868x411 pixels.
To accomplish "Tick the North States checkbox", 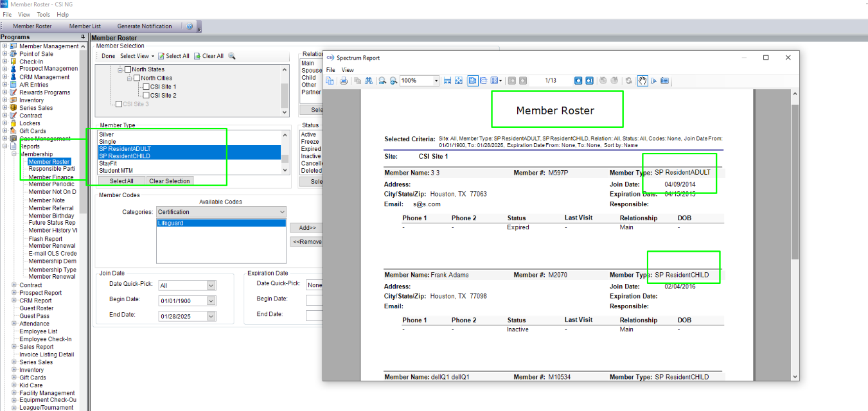I will point(128,69).
